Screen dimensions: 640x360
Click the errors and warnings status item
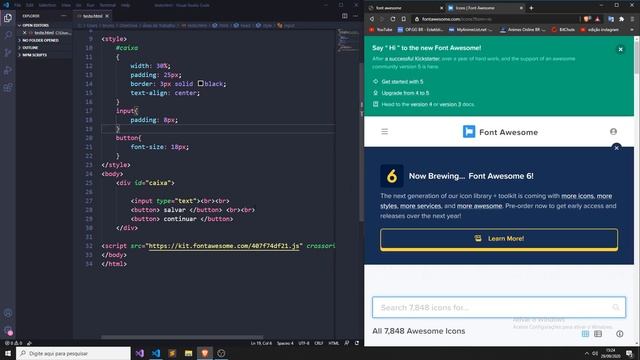coord(13,343)
